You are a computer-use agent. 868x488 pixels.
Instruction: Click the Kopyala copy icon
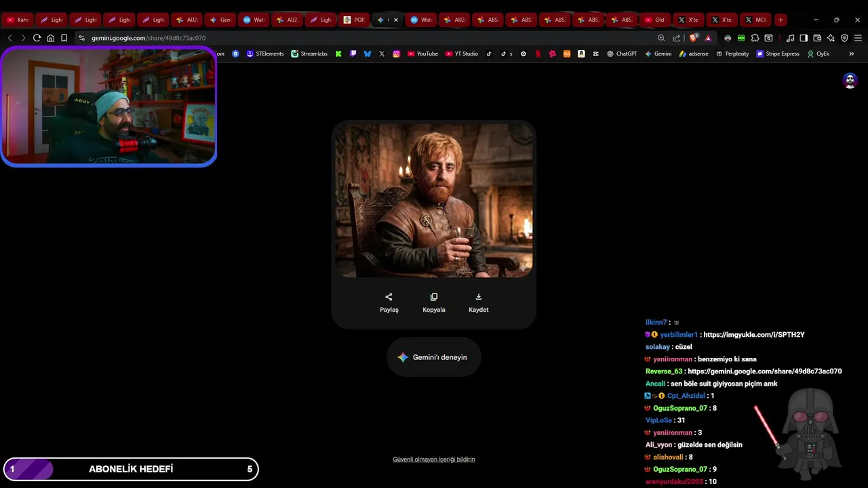tap(434, 297)
